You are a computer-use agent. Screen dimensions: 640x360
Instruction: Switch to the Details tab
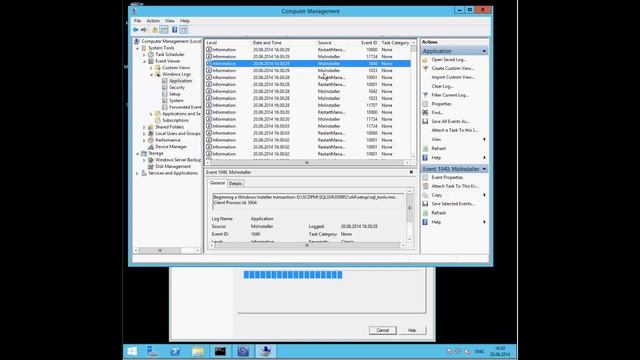[236, 184]
